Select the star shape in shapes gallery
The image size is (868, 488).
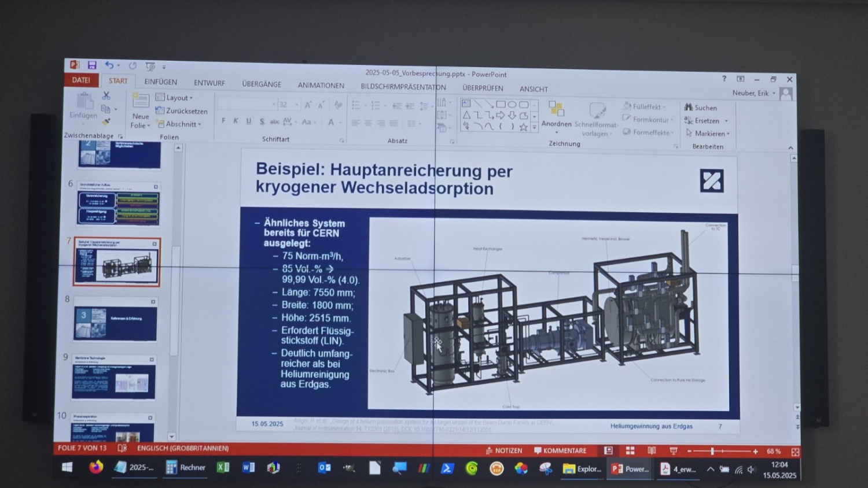click(x=524, y=127)
